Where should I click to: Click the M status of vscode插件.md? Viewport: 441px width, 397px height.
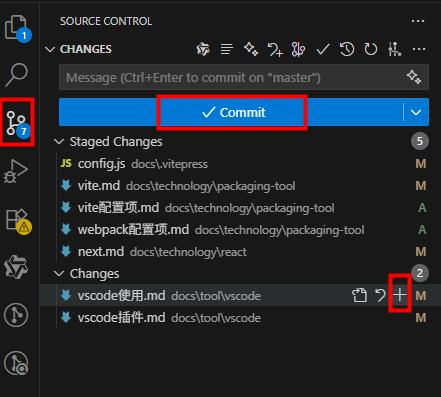421,318
